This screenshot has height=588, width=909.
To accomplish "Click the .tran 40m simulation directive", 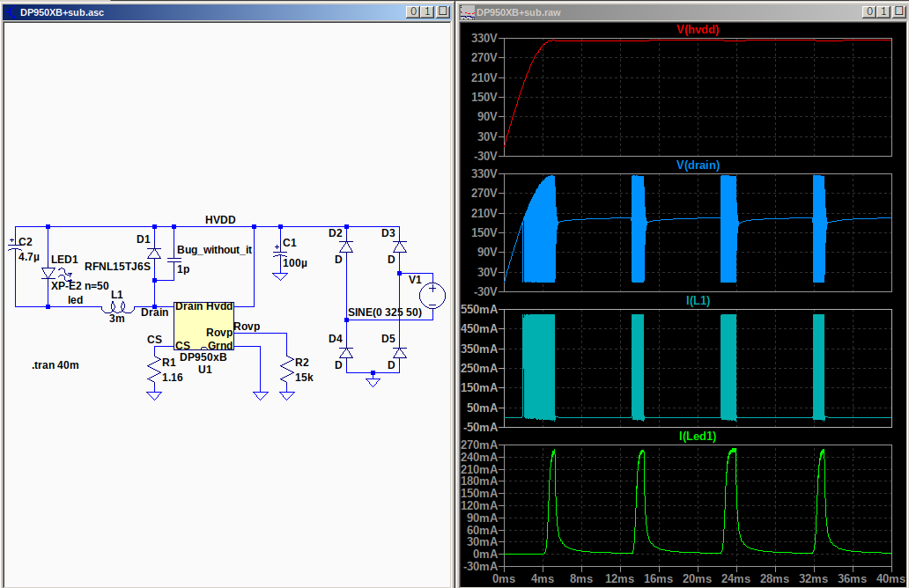I will 55,365.
